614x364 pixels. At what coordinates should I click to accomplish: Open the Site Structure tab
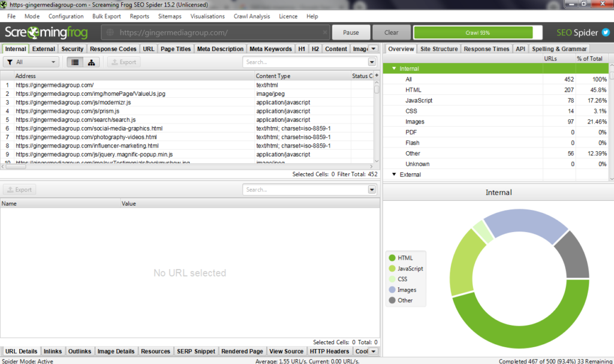[x=439, y=49]
